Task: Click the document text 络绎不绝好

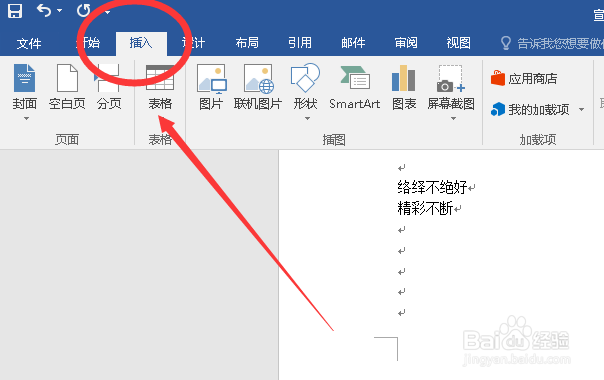Action: 432,188
